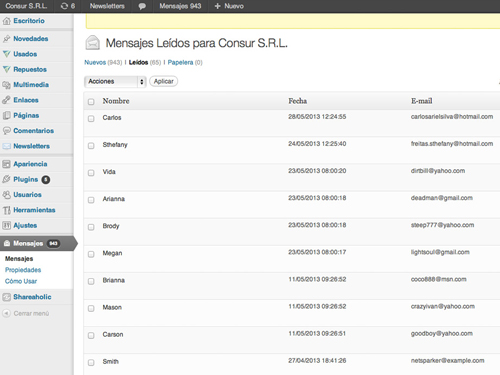Click email coco888@msn.com

[x=438, y=279]
